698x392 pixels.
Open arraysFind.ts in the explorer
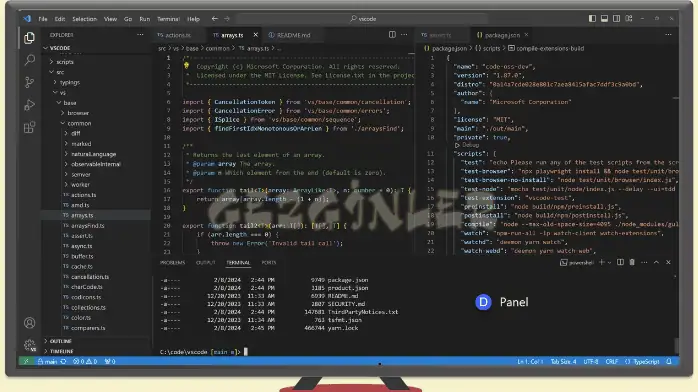pos(96,226)
